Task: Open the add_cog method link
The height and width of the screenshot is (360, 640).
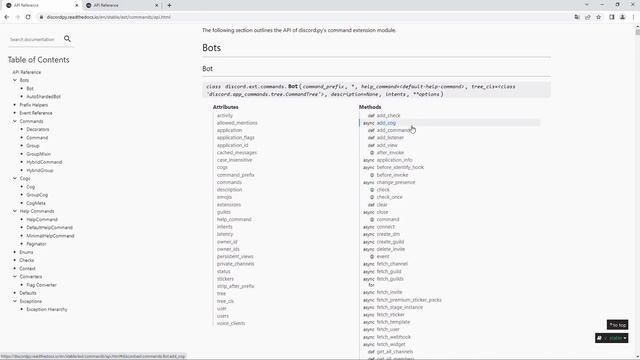Action: coord(386,123)
